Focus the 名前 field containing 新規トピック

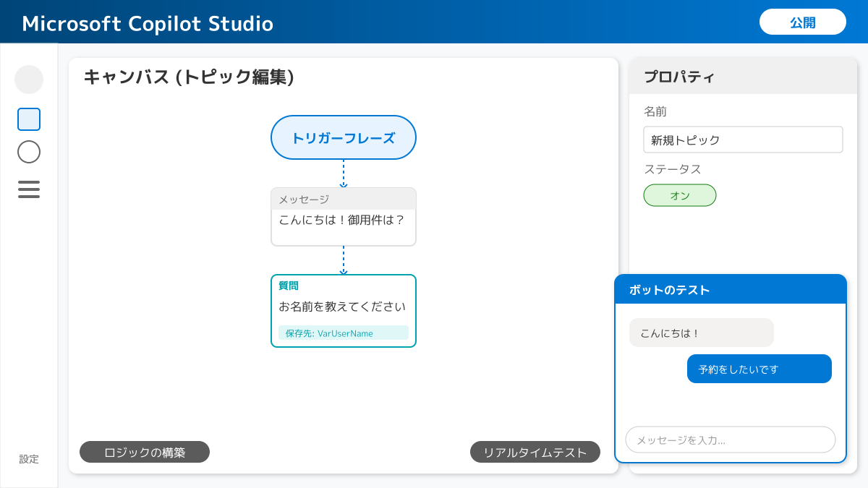pos(743,140)
